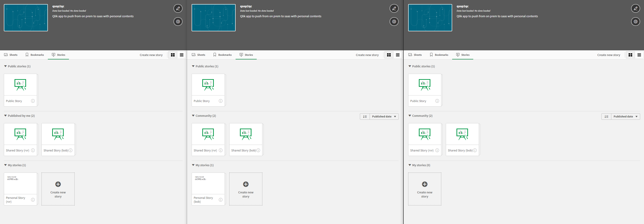
Task: Show info for Shared Story (rvr) in middle panel
Action: pos(220,151)
